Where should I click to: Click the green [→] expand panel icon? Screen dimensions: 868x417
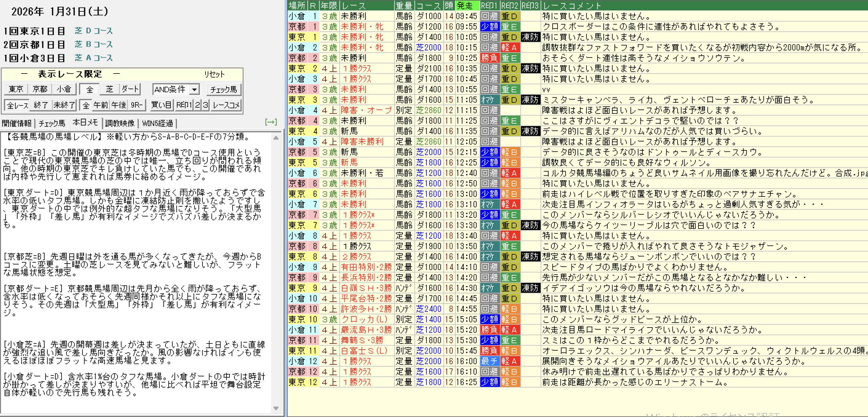click(x=271, y=122)
